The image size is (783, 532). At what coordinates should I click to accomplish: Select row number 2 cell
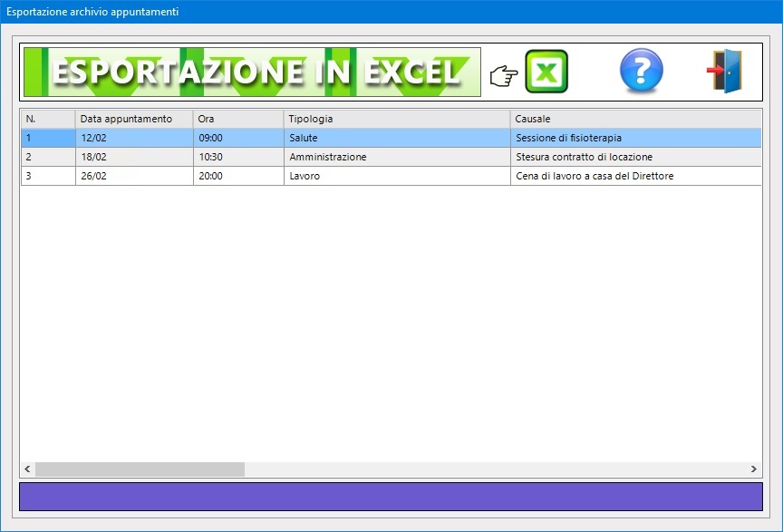(x=48, y=157)
